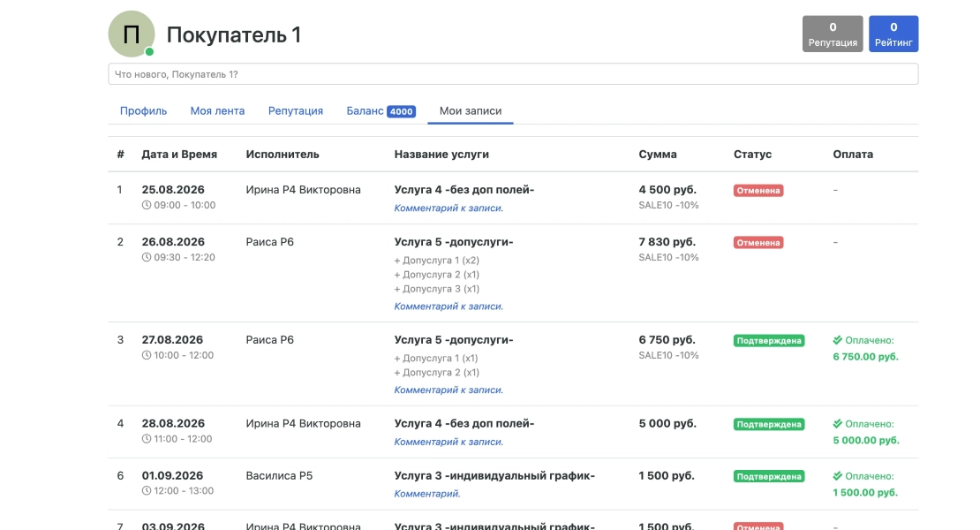Click the clock icon beside 09:30 - 12:20
This screenshot has width=980, height=530.
(x=147, y=257)
